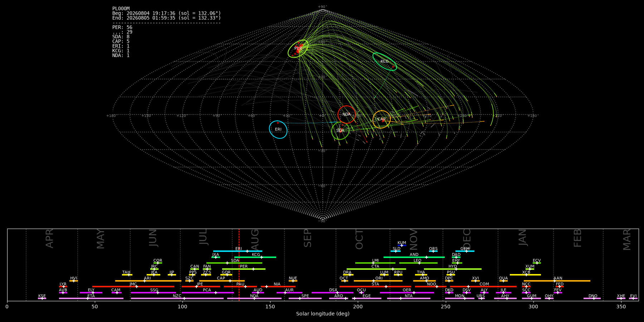Click the LEO shower bar in November
This screenshot has width=644, height=322.
point(418,263)
